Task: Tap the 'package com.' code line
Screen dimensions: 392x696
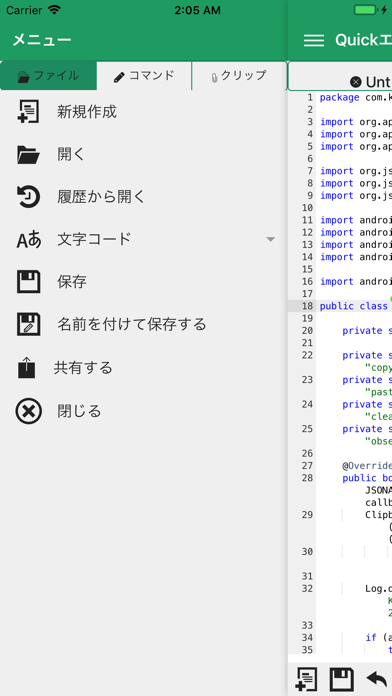Action: (355, 98)
